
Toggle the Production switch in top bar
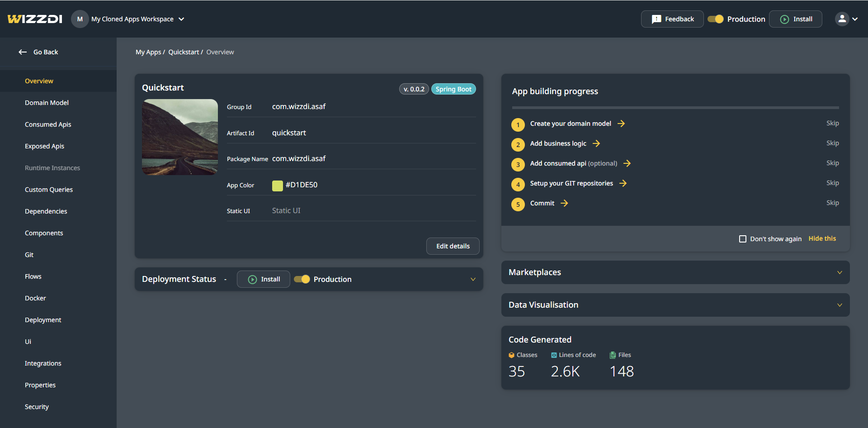click(x=716, y=19)
